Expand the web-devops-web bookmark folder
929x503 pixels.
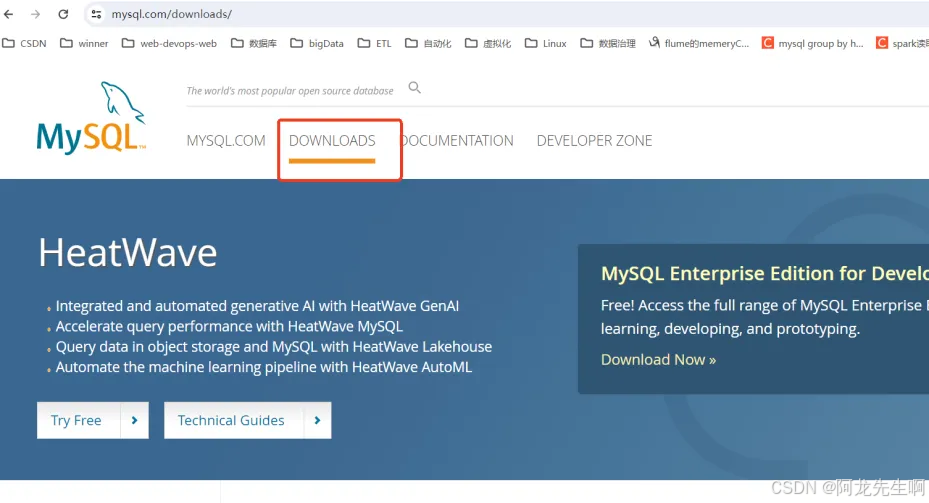coord(169,43)
